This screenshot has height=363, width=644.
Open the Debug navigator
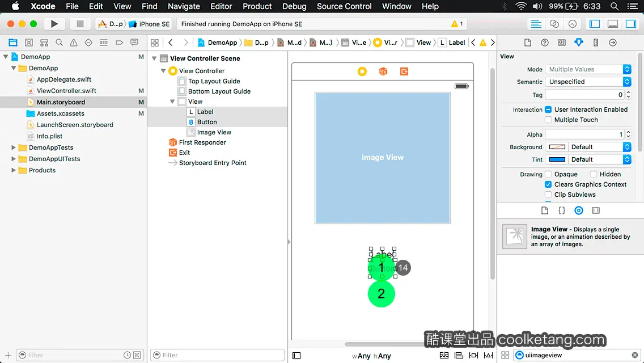tap(104, 43)
